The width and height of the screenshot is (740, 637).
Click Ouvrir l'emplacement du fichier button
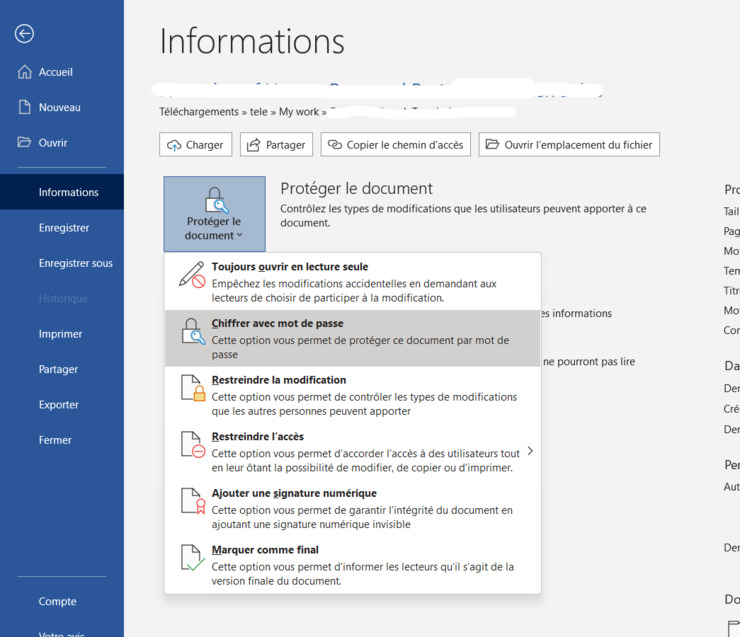point(569,144)
